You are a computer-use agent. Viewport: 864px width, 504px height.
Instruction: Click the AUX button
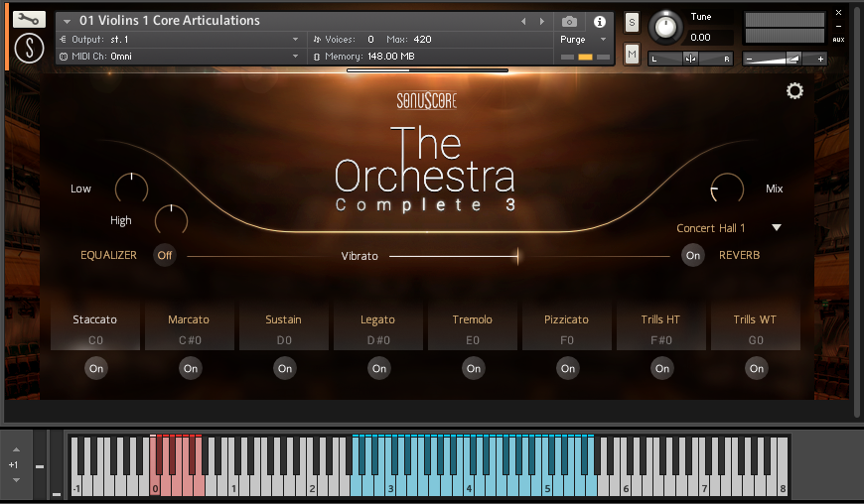point(838,40)
